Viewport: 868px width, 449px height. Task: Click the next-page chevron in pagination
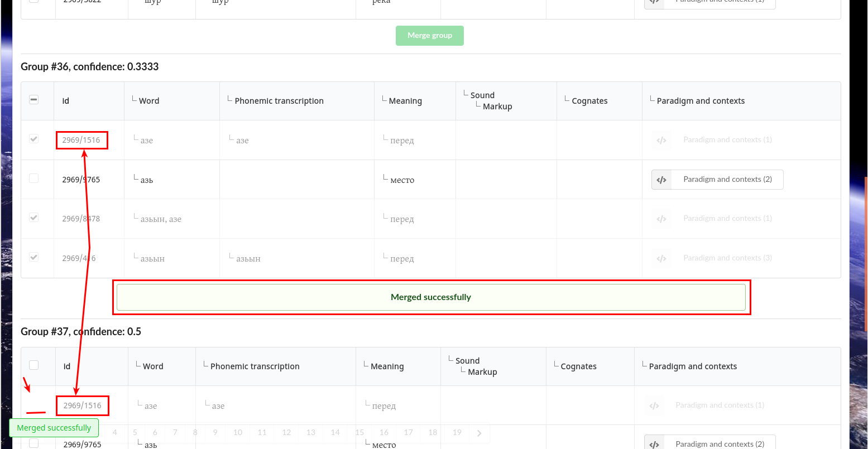coord(479,432)
